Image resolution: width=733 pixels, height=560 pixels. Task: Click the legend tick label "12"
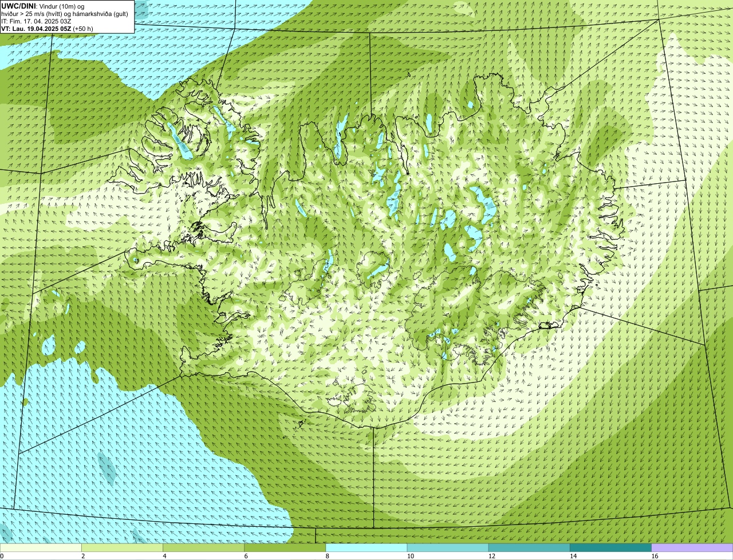click(491, 556)
